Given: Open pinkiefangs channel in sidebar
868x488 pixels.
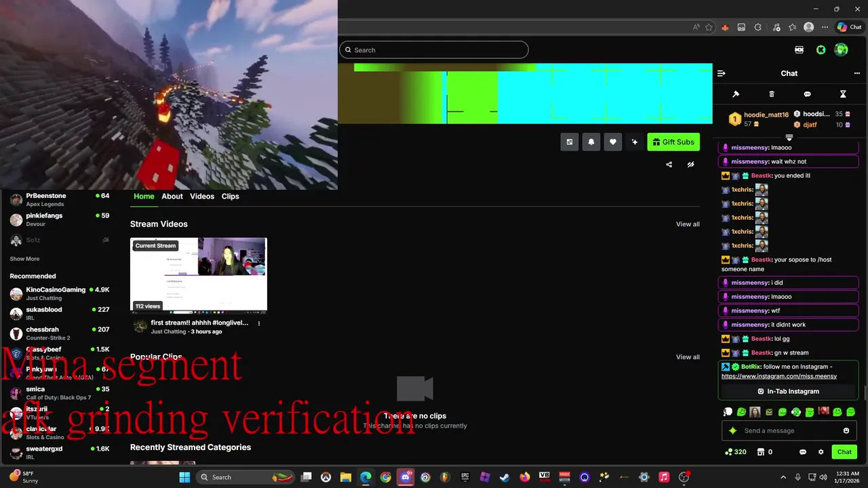Looking at the screenshot, I should (60, 220).
